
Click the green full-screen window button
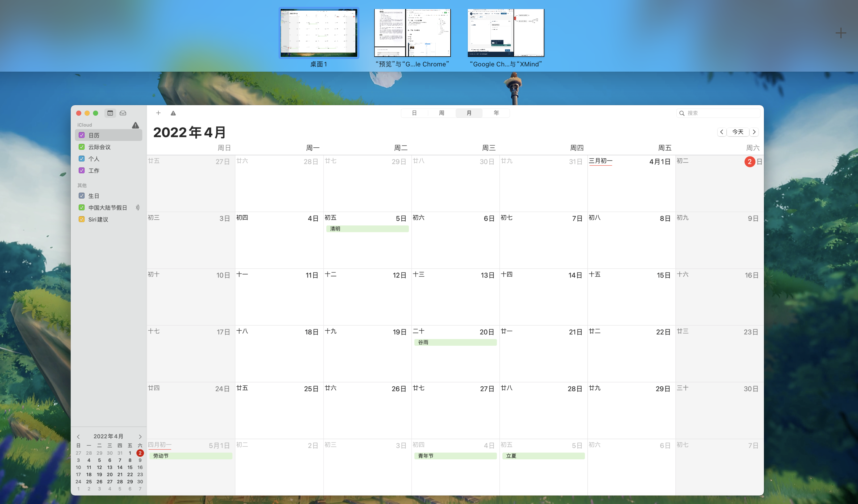[x=96, y=113]
